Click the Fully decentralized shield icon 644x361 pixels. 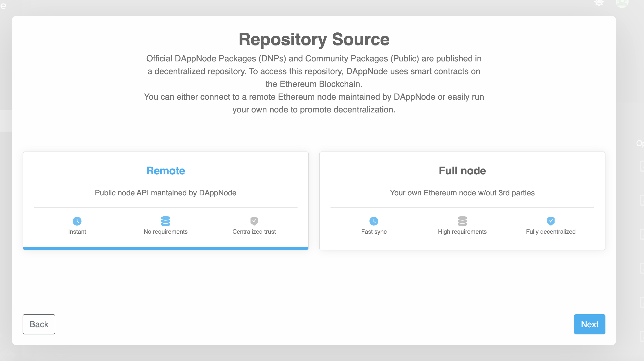(551, 221)
